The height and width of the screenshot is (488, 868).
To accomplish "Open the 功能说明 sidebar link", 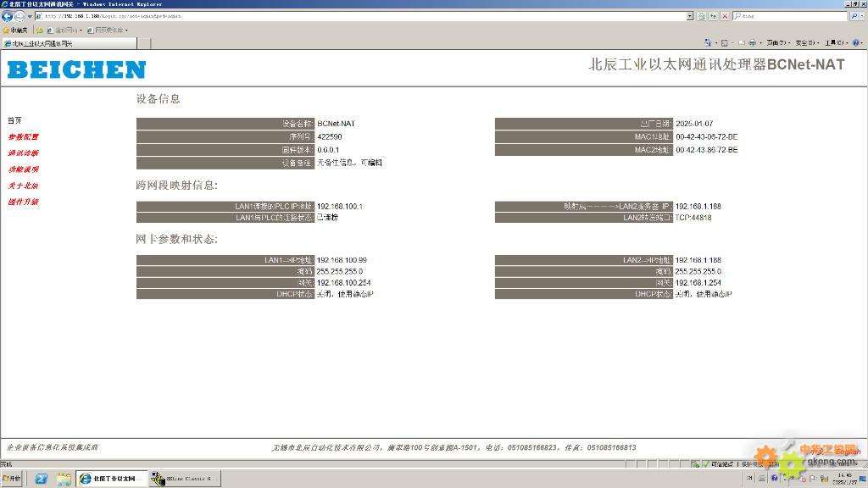I will click(23, 169).
